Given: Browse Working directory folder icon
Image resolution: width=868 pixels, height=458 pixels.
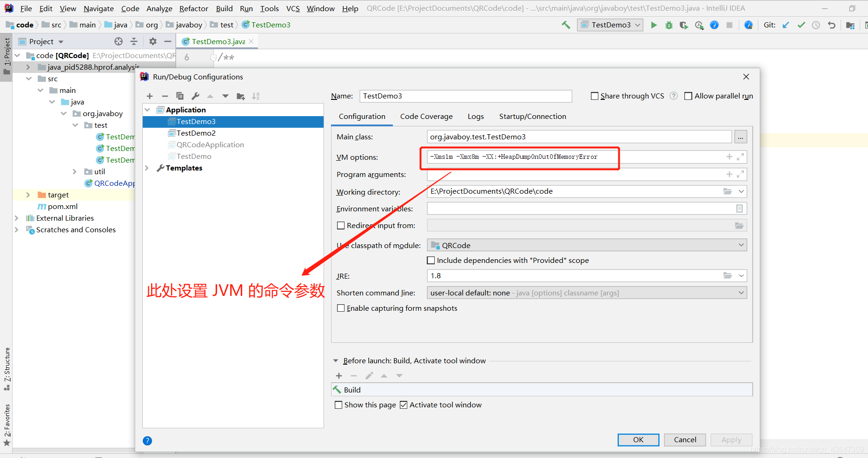Looking at the screenshot, I should [x=728, y=191].
